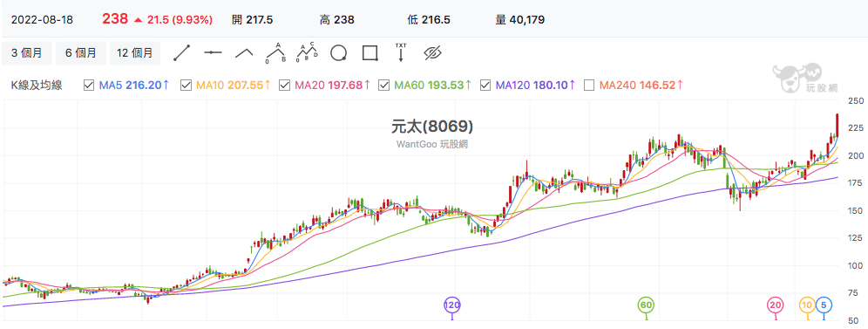Image resolution: width=868 pixels, height=329 pixels.
Task: Click the volume 量 40,179
Action: (x=519, y=20)
